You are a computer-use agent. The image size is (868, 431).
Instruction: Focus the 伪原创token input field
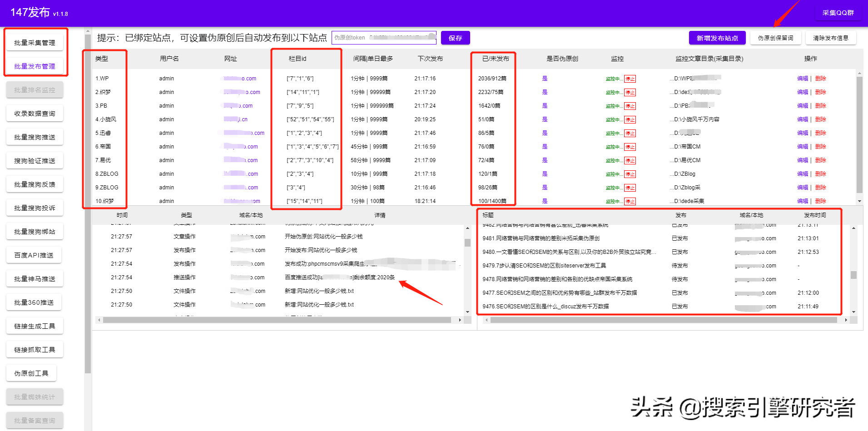point(384,38)
